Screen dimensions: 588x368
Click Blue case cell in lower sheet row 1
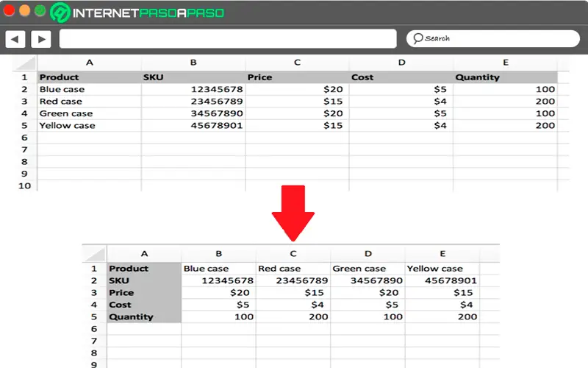(x=218, y=269)
